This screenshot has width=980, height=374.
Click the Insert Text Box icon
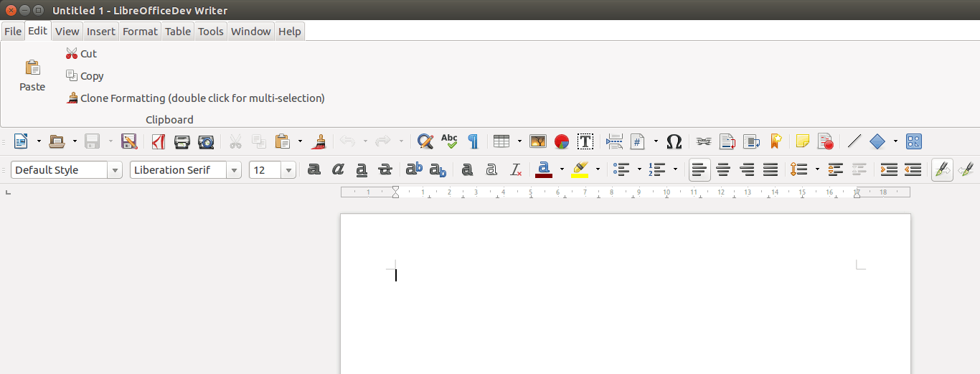585,141
